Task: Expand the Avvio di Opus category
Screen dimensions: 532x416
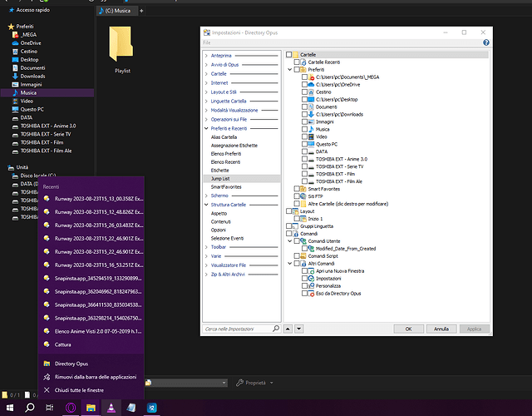Action: tap(206, 65)
